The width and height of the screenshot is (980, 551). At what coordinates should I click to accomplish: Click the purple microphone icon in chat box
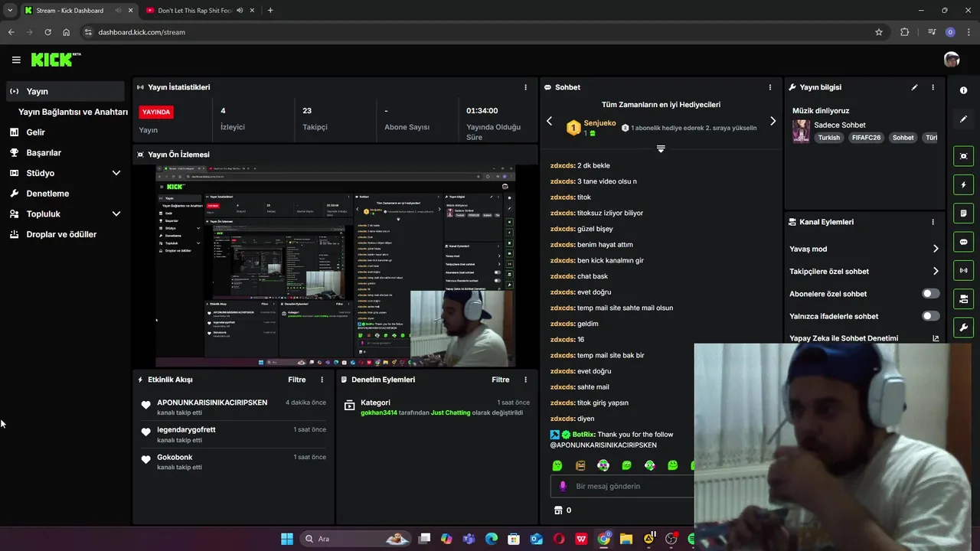pos(563,486)
